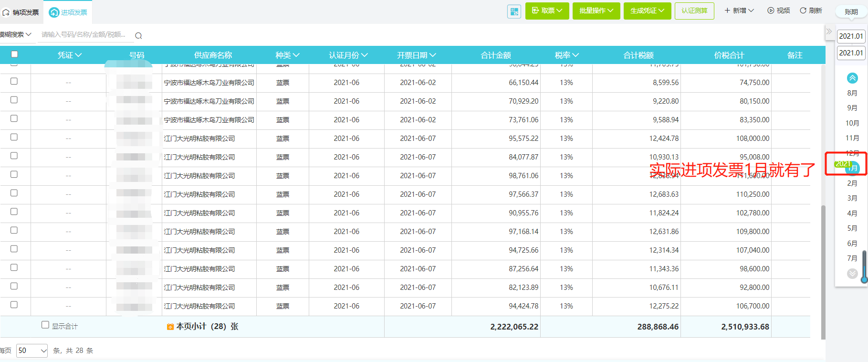Toggle the select-all header checkbox

14,54
